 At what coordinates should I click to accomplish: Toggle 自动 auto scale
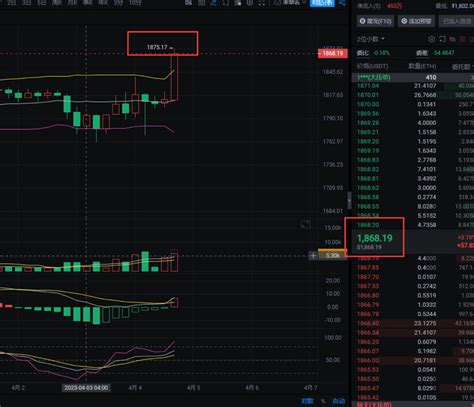coord(339,401)
